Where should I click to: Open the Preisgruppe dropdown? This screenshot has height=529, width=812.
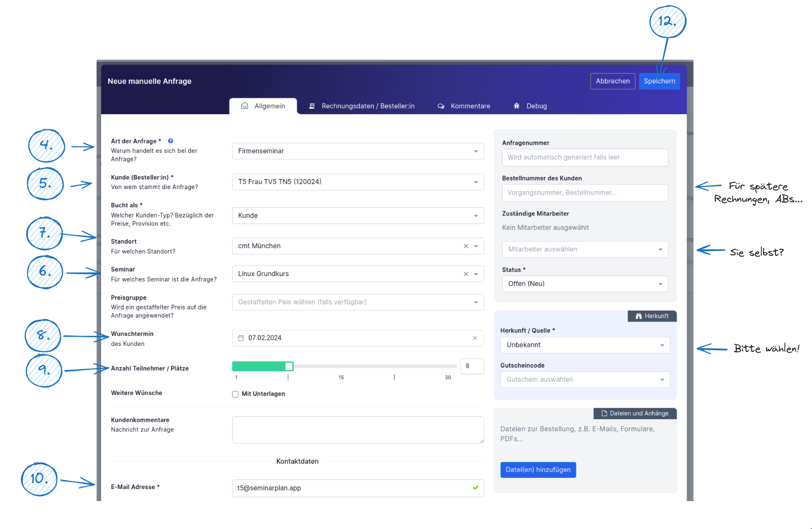pos(358,302)
